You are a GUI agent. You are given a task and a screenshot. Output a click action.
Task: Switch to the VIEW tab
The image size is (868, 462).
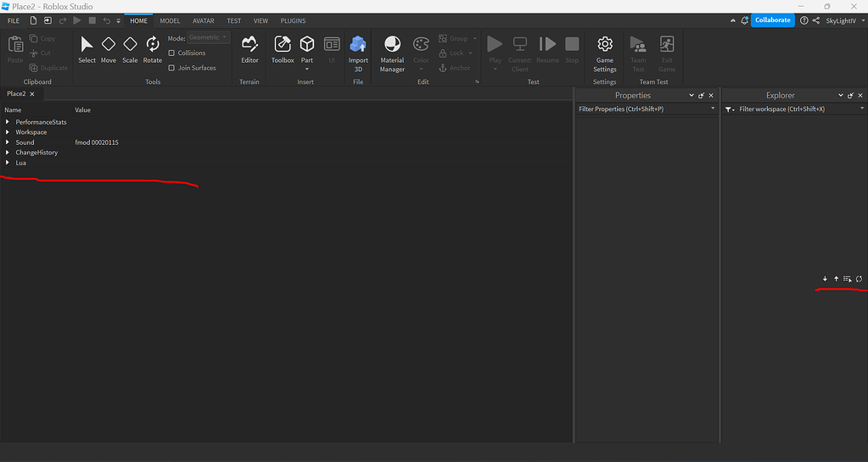point(260,20)
